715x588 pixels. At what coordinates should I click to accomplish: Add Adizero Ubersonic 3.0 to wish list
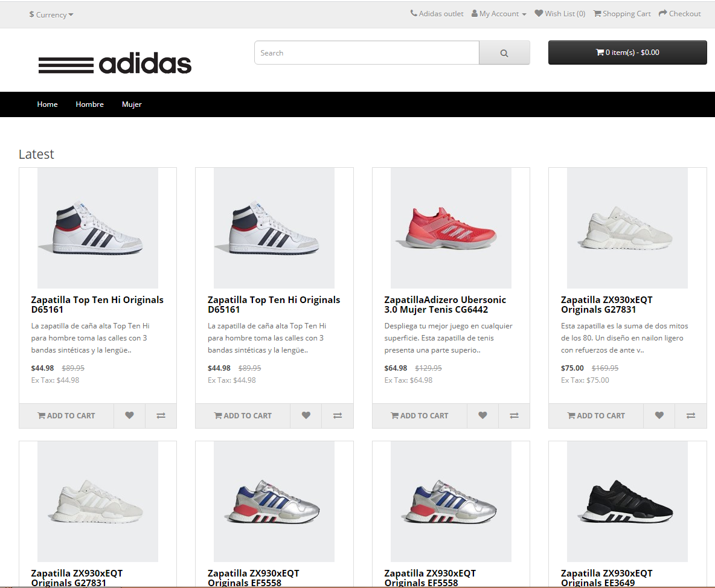click(x=483, y=416)
